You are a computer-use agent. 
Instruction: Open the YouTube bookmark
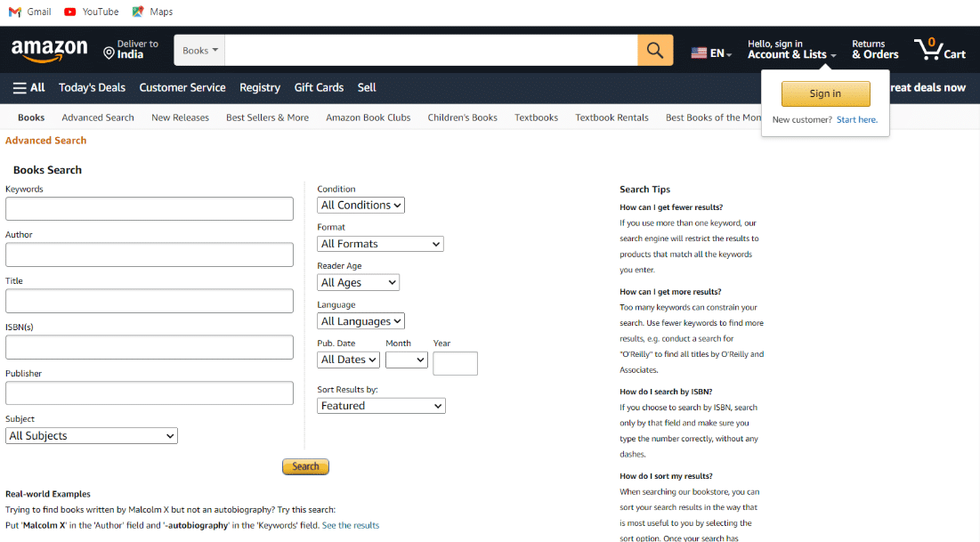[x=92, y=12]
